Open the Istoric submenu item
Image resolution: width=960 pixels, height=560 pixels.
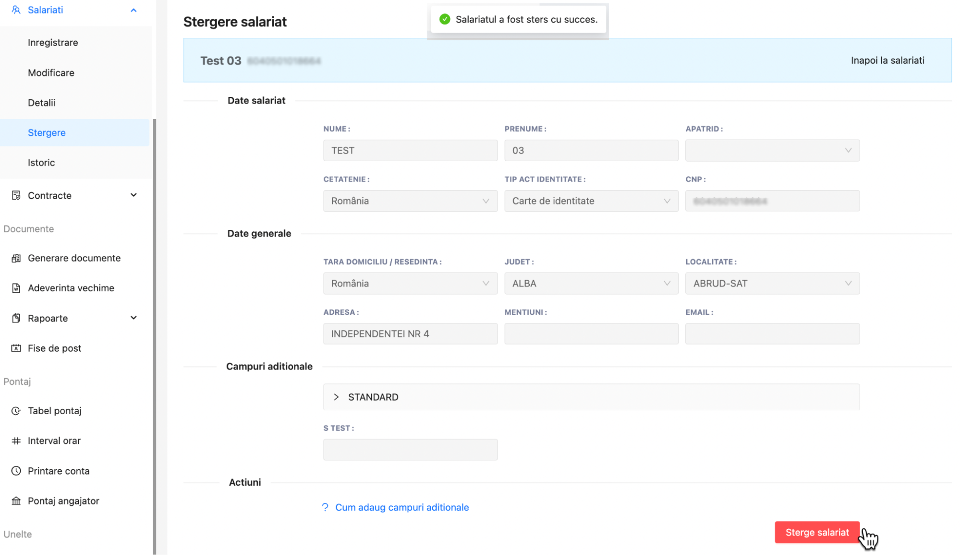pyautogui.click(x=41, y=163)
